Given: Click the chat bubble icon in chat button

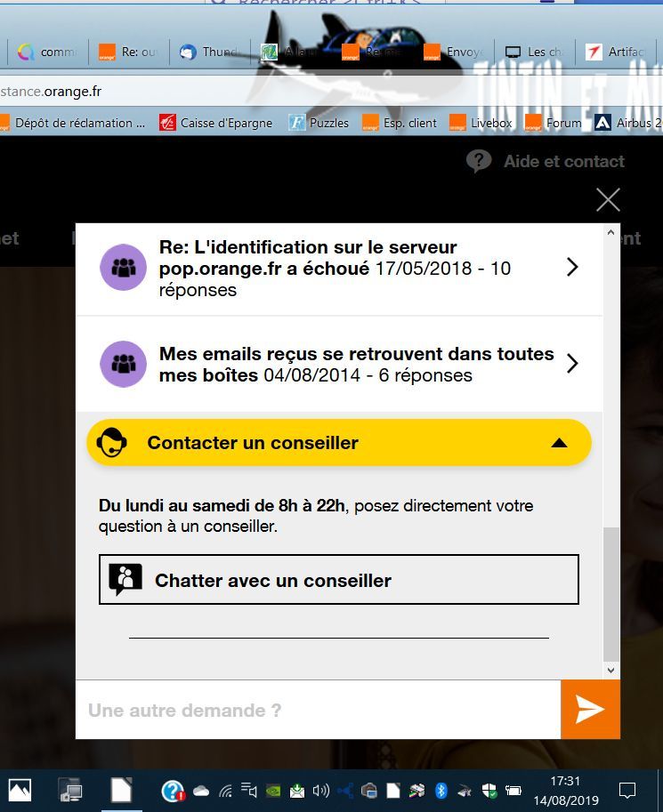Looking at the screenshot, I should [125, 579].
